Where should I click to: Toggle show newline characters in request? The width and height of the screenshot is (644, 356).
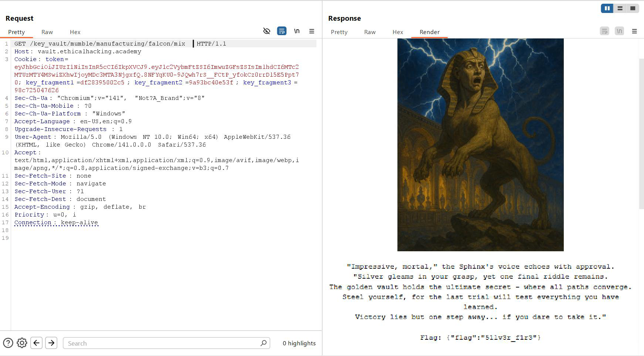pos(297,31)
